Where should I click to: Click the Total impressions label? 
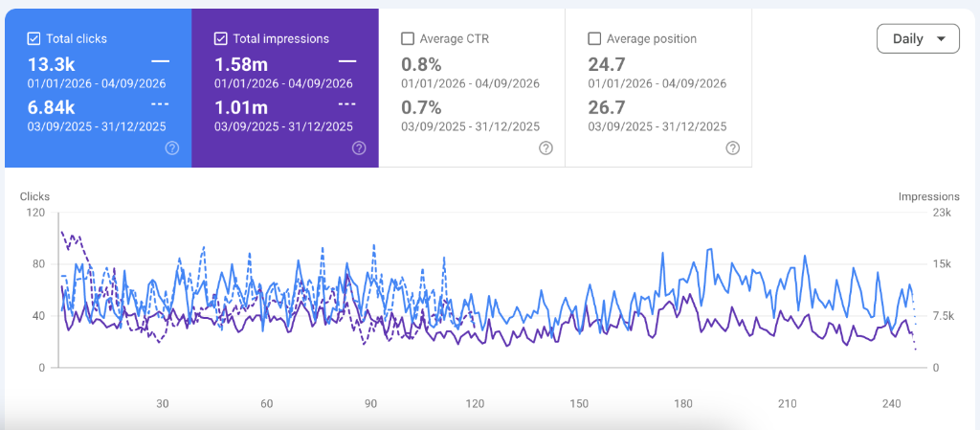click(x=280, y=38)
